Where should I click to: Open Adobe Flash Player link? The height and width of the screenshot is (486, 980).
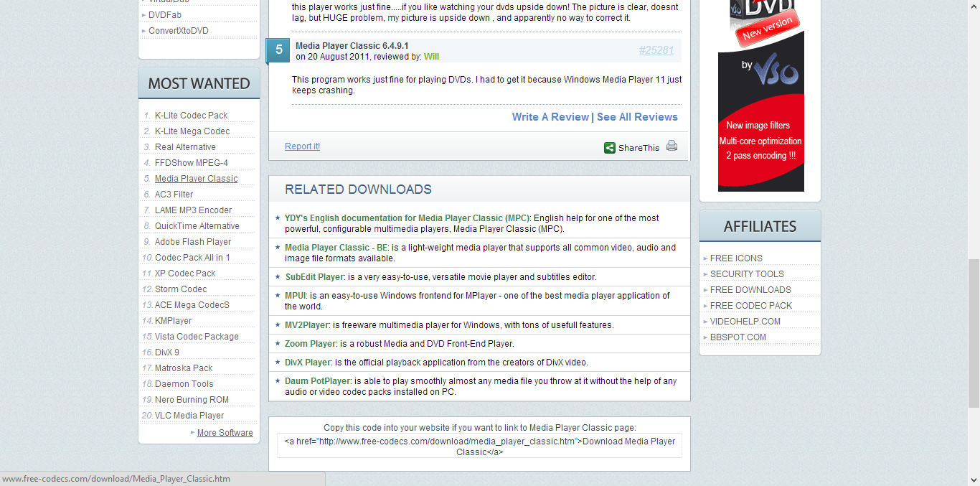(193, 242)
